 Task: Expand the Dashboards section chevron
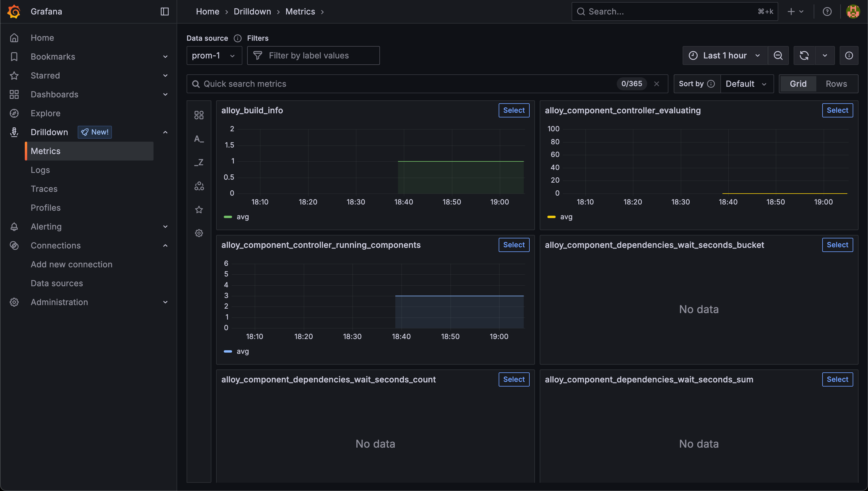pyautogui.click(x=165, y=94)
